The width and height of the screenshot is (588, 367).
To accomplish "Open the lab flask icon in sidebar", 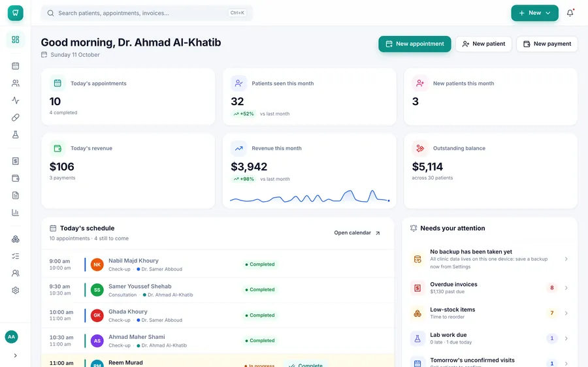I will click(x=16, y=135).
